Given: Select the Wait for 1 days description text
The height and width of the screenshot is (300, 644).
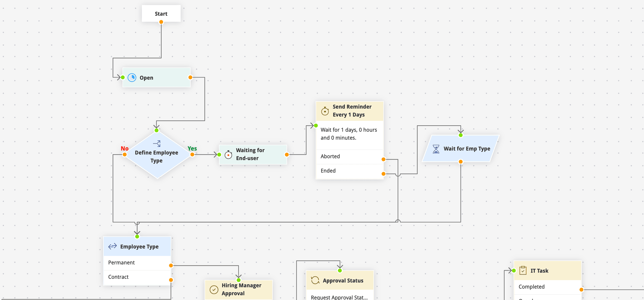Looking at the screenshot, I should [349, 134].
